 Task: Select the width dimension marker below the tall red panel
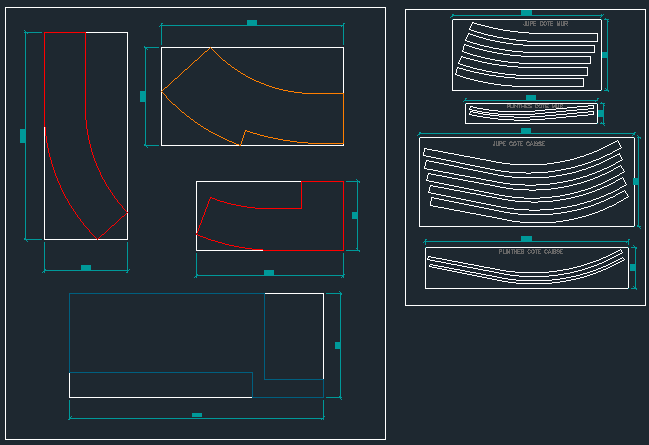[86, 268]
